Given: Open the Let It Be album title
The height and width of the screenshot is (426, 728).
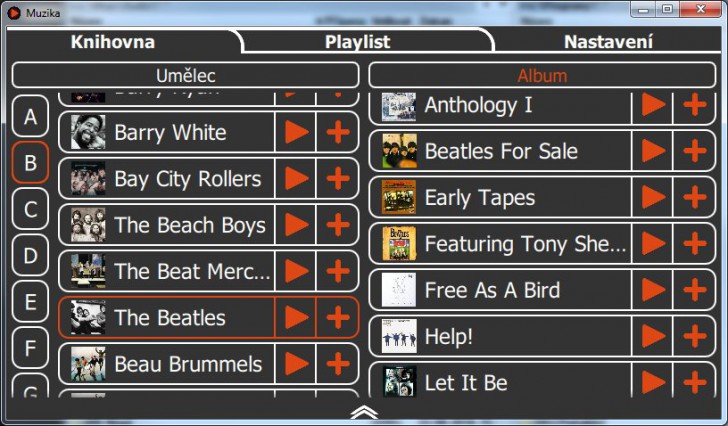Looking at the screenshot, I should [466, 383].
